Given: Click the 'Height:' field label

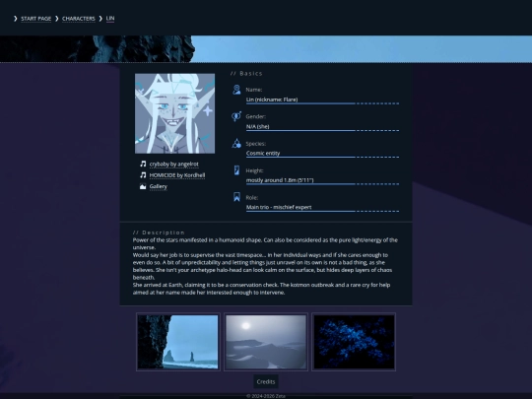Looking at the screenshot, I should click(254, 170).
